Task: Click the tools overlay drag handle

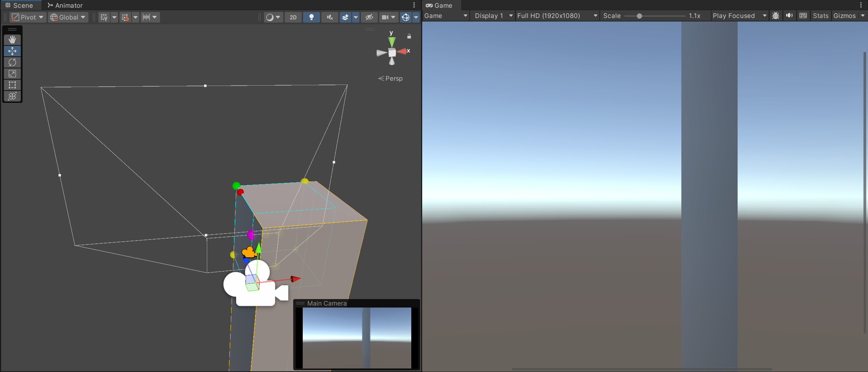Action: (x=12, y=30)
